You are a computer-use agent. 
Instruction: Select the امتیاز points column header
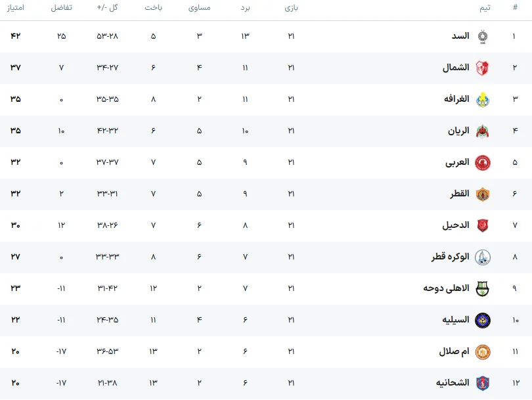[x=16, y=7]
